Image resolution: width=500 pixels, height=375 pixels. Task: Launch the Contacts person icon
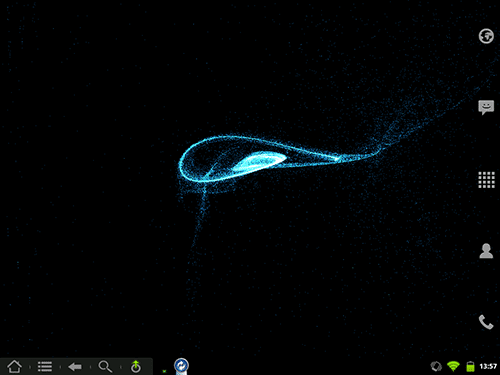point(486,251)
